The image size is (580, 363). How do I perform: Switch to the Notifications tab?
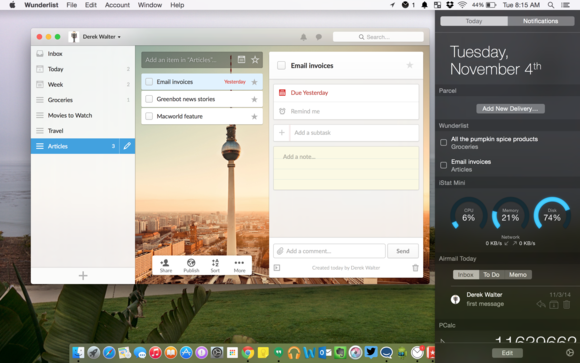pyautogui.click(x=540, y=21)
